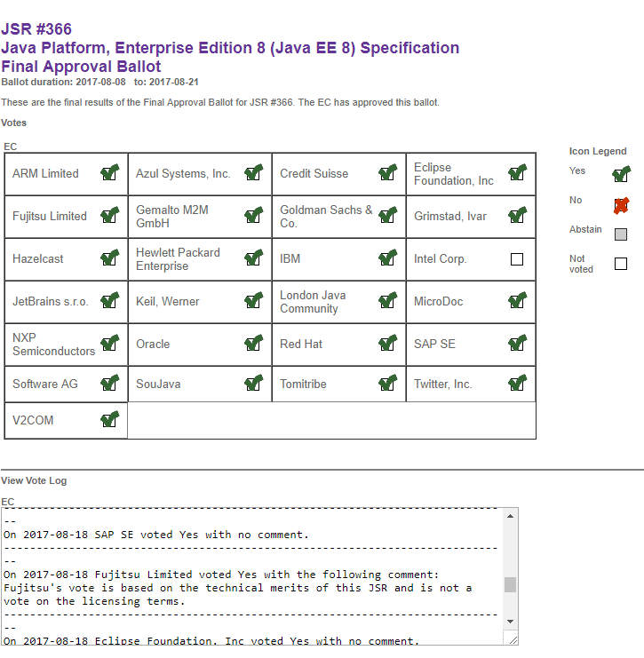Click the View Vote Log label
The width and height of the screenshot is (644, 658).
tap(34, 480)
